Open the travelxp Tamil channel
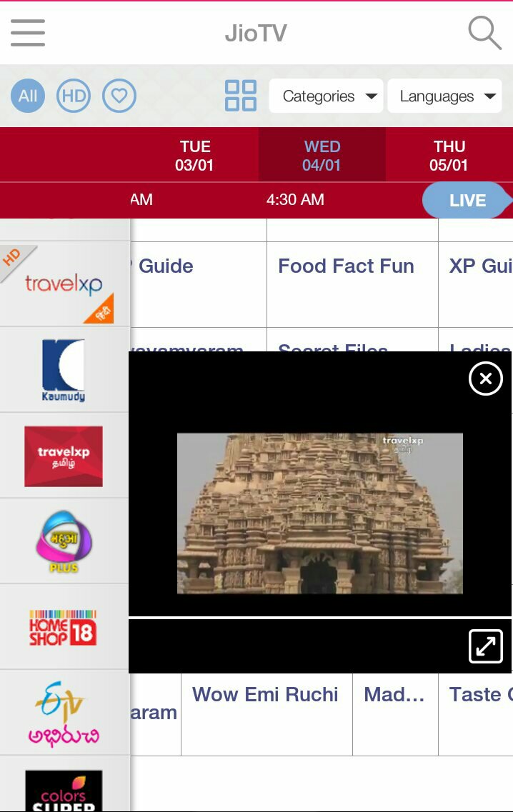 (64, 456)
